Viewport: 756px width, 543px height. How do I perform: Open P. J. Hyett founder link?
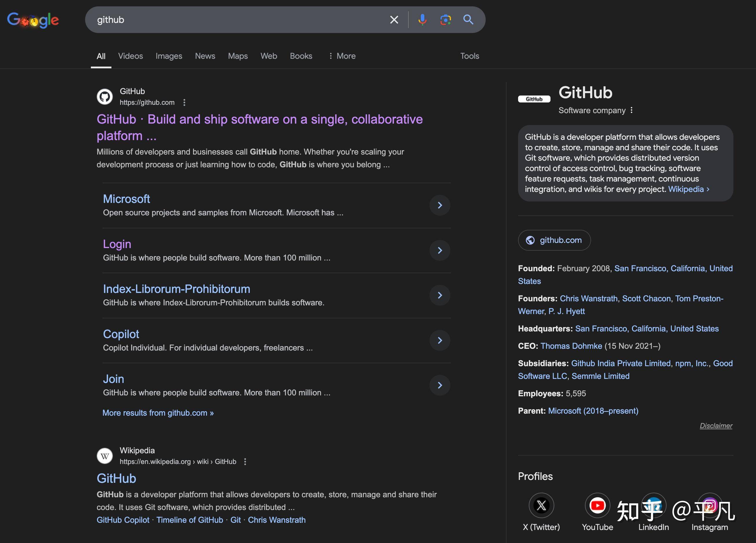click(567, 311)
